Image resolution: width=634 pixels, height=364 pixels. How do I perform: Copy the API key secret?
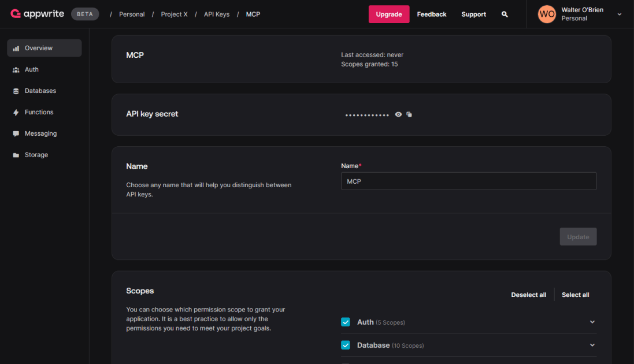pyautogui.click(x=409, y=114)
